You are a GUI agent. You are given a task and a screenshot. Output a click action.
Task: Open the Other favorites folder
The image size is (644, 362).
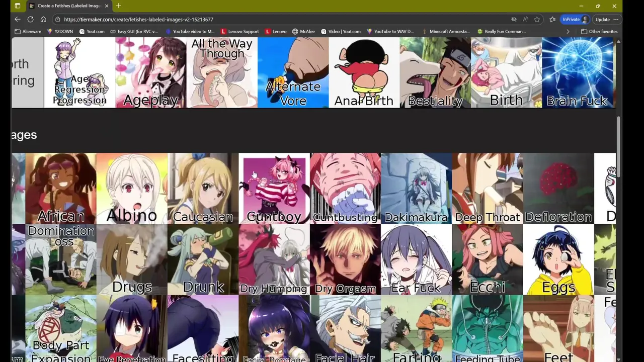point(599,31)
